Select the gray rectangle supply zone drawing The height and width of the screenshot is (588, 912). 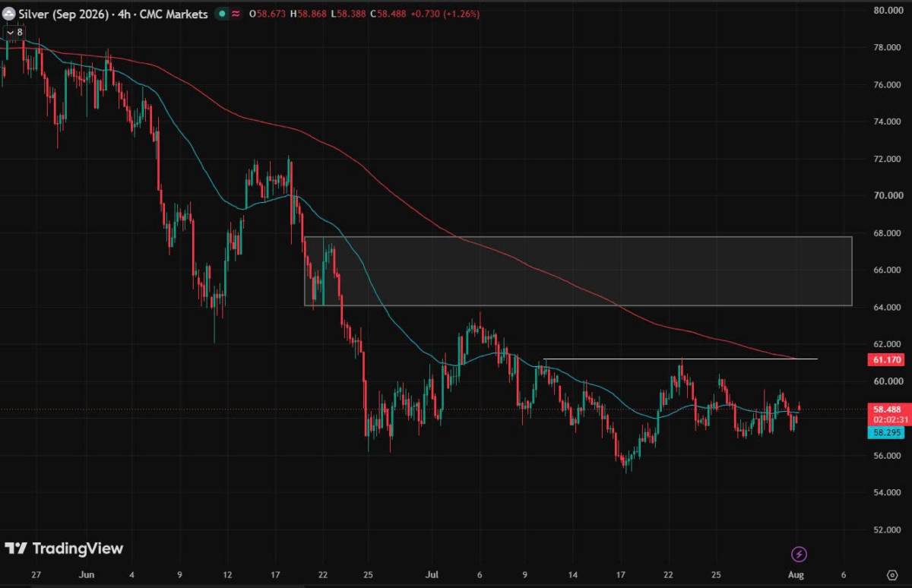pyautogui.click(x=578, y=271)
